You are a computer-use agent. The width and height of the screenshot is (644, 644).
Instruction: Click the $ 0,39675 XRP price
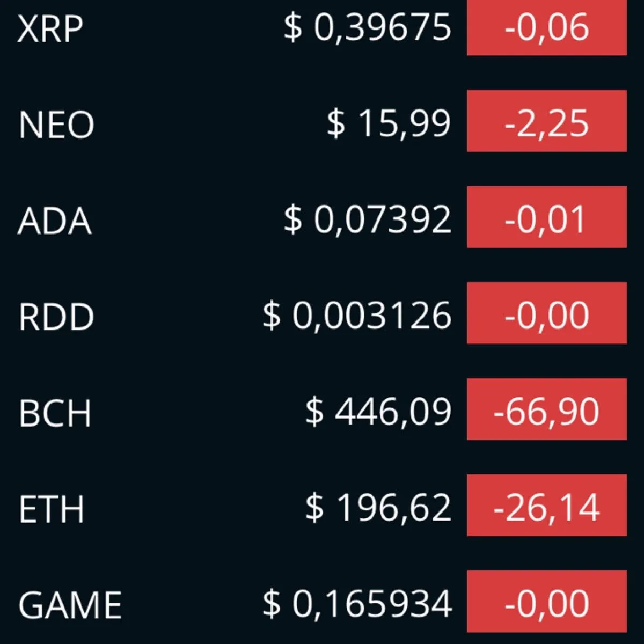[x=368, y=27]
